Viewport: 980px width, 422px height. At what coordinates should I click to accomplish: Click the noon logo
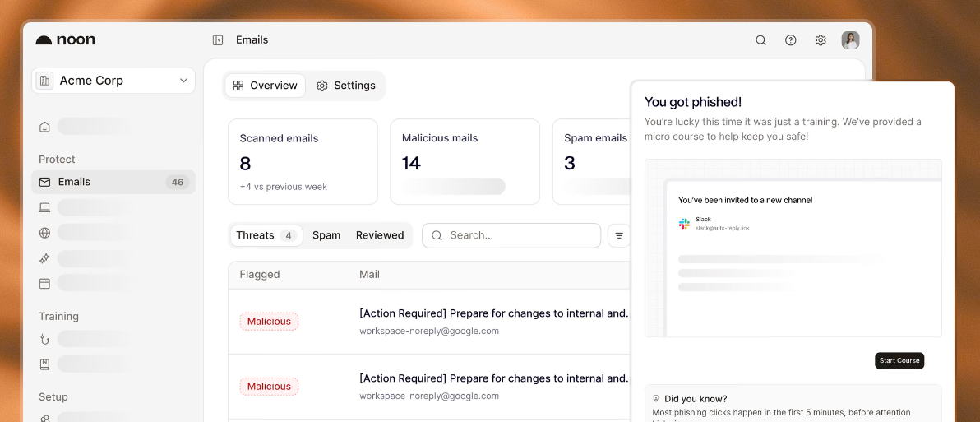click(65, 40)
